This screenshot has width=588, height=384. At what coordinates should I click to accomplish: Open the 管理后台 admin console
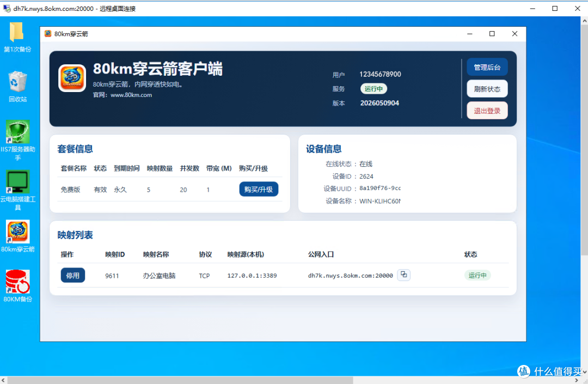487,67
